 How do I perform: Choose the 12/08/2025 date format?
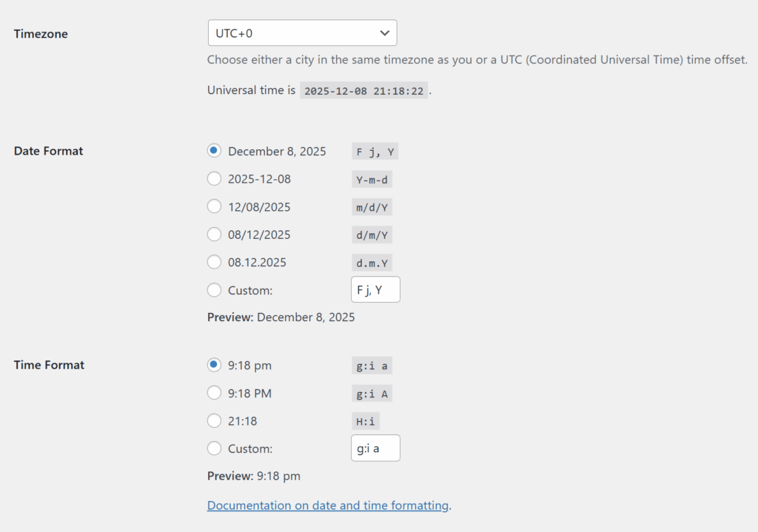(214, 206)
